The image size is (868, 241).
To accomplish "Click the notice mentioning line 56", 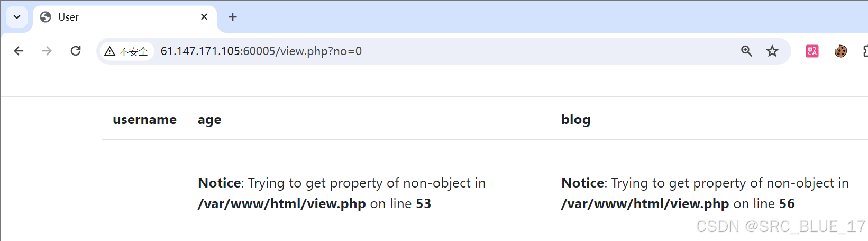I will pyautogui.click(x=705, y=193).
